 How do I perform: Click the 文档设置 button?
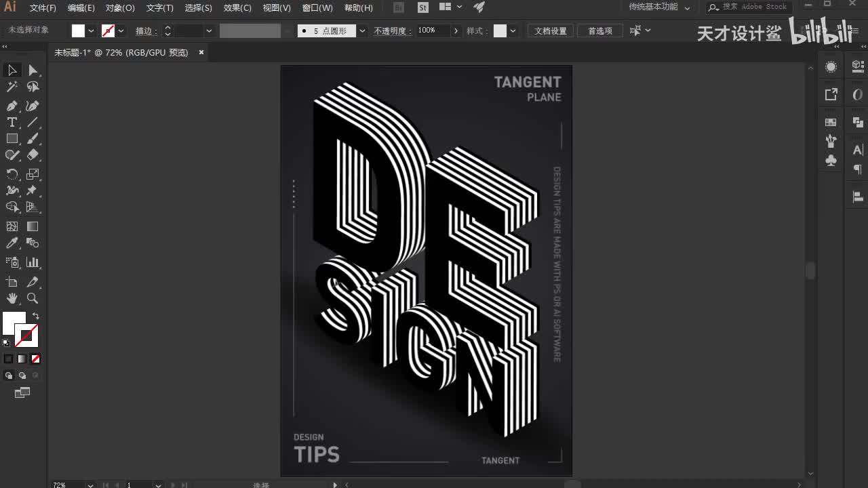551,30
